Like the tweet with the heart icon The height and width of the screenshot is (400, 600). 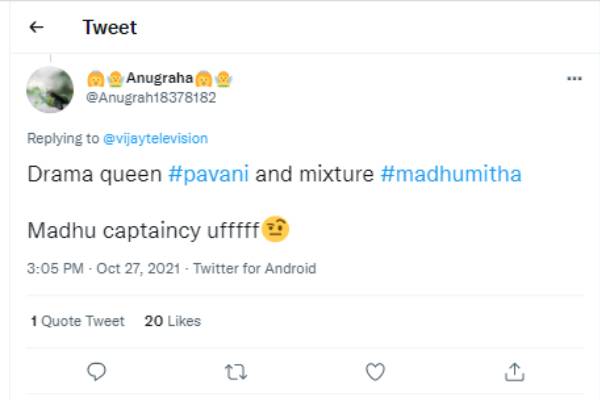pos(375,372)
